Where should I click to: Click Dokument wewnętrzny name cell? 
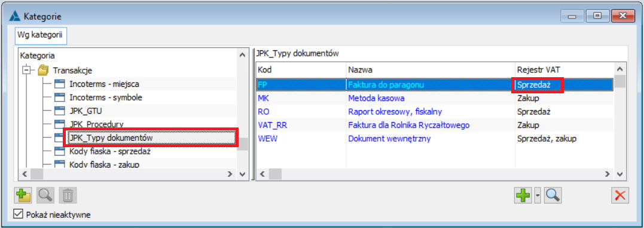(431, 138)
